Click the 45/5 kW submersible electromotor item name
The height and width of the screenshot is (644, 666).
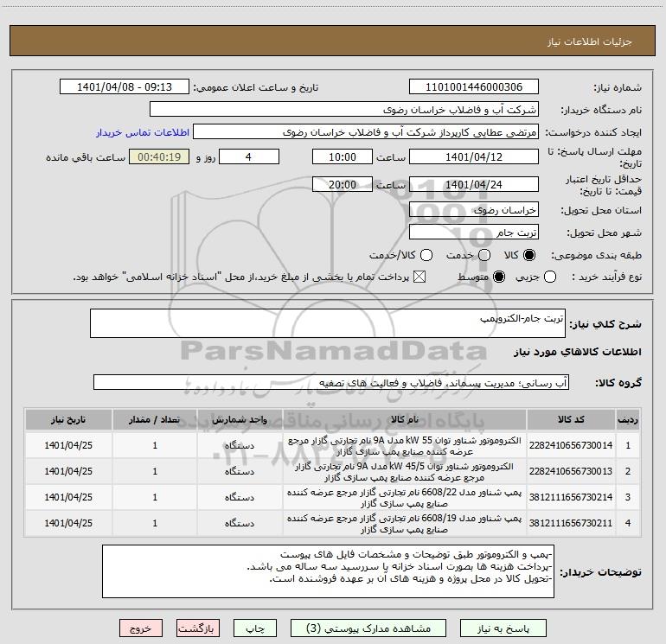(x=405, y=472)
